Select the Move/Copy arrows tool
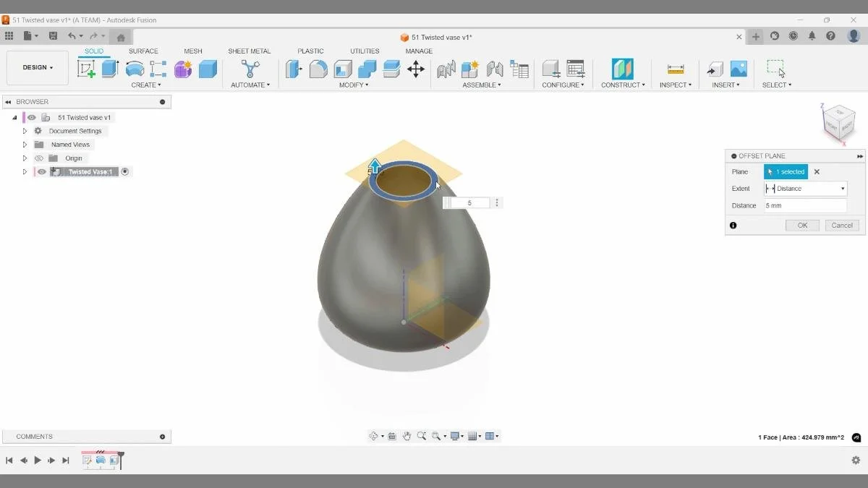 click(x=416, y=69)
